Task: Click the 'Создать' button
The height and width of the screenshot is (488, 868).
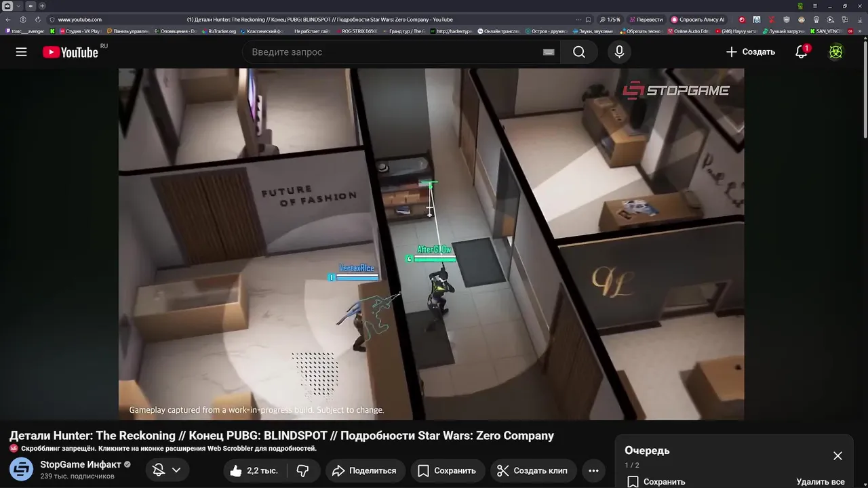Action: click(750, 52)
